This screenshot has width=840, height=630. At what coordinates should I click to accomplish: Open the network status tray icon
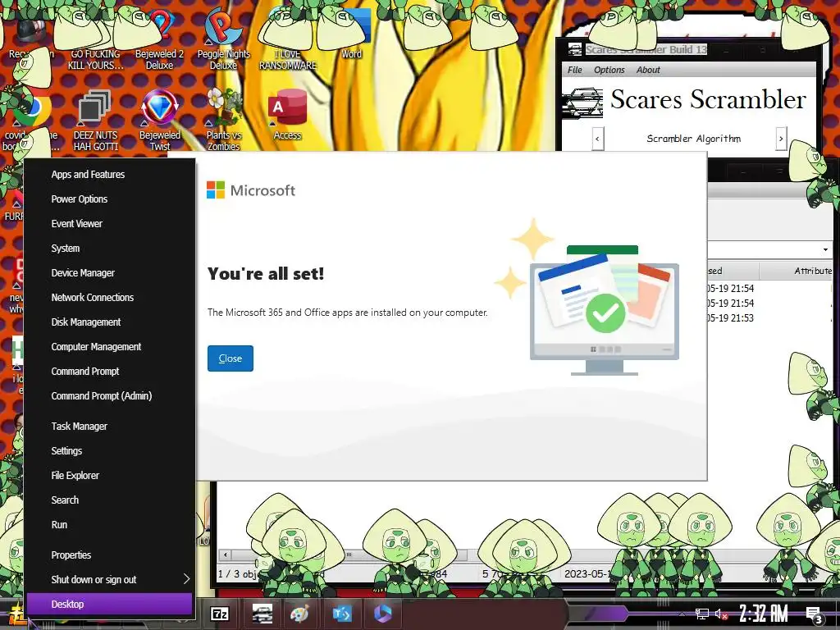point(702,614)
